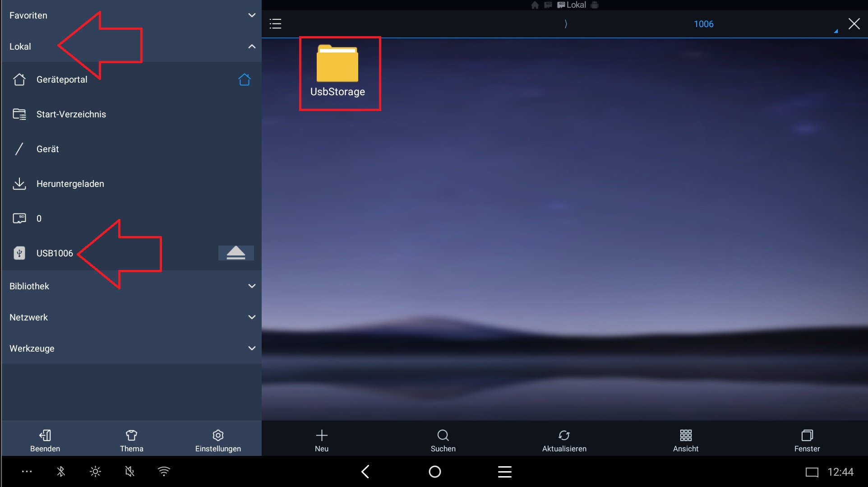
Task: Click the breadcrumb chevron separator
Action: tap(566, 24)
